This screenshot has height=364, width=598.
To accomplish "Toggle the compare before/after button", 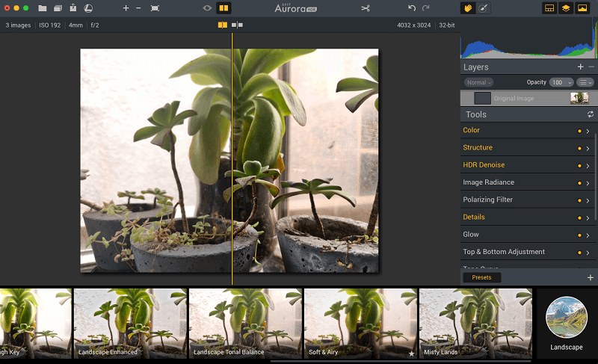I will click(224, 7).
